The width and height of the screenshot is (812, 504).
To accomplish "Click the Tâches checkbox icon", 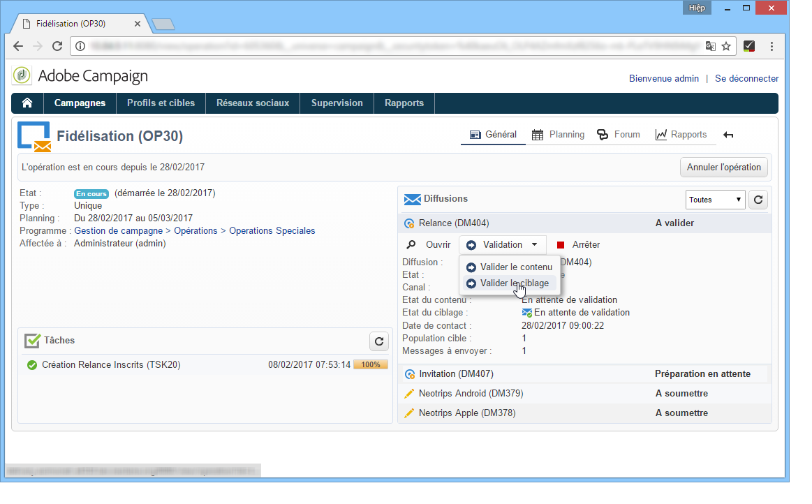I will (33, 341).
